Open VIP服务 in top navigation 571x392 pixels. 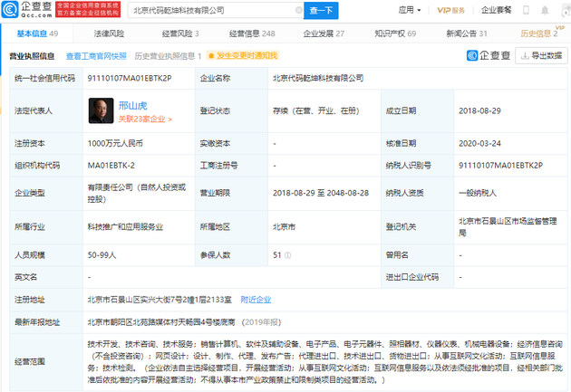(450, 10)
